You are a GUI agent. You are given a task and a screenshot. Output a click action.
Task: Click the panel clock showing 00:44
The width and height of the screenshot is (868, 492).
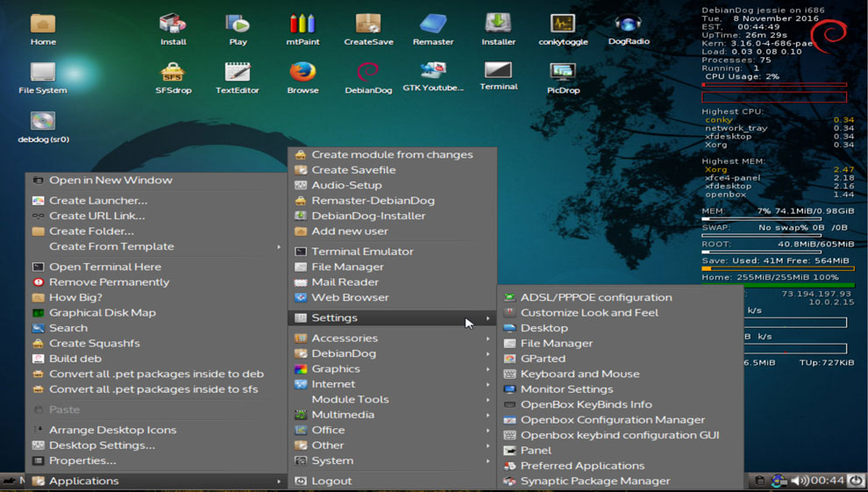point(827,481)
